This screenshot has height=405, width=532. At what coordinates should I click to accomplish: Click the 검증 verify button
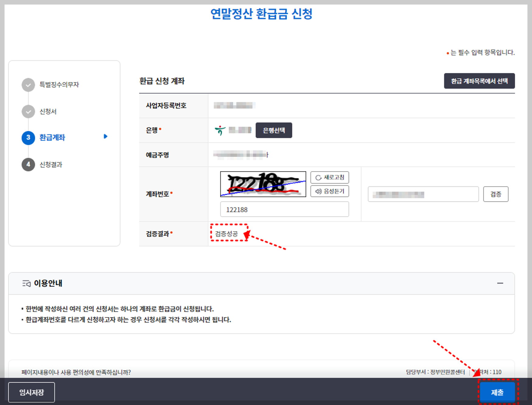coord(496,194)
